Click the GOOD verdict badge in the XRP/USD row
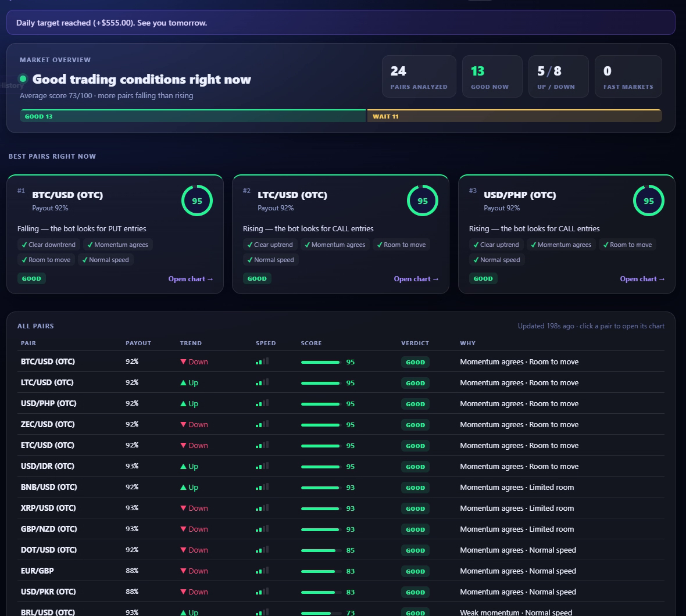The width and height of the screenshot is (686, 616). [415, 508]
